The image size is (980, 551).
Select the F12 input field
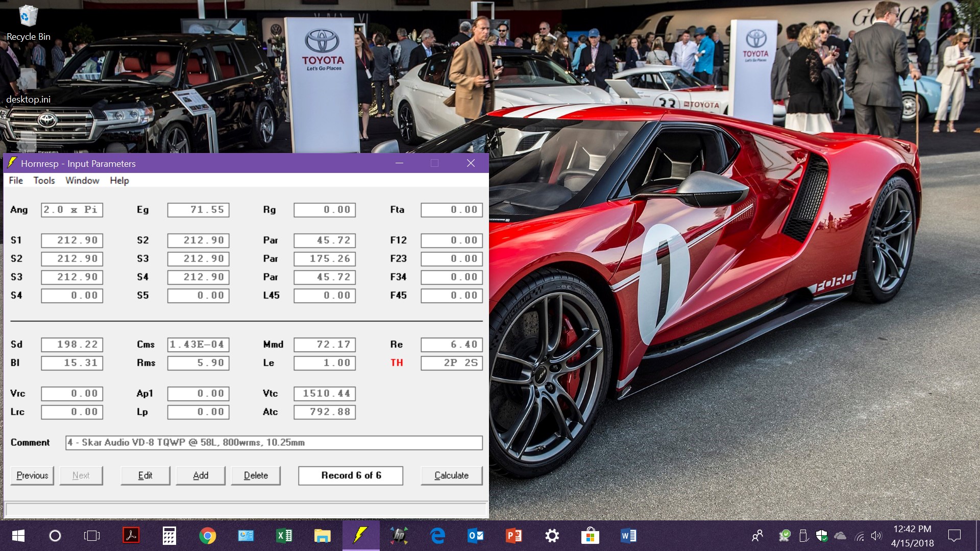452,240
